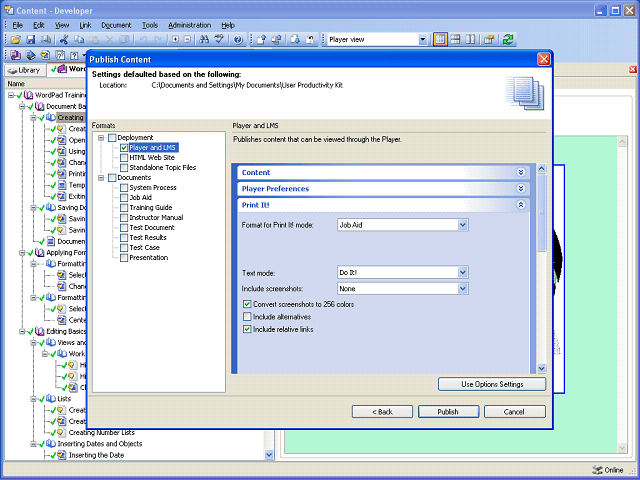Tick the Deployment parent checkbox

coord(112,138)
